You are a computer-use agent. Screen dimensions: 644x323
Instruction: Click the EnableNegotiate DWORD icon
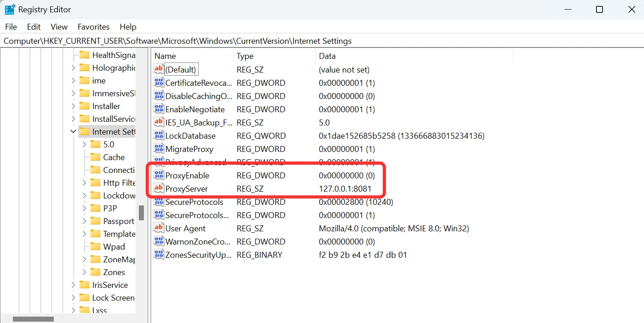coord(158,109)
